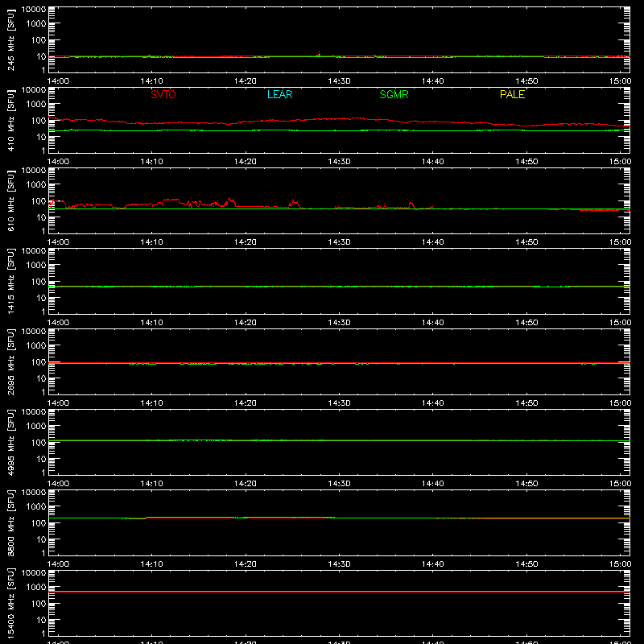Click 14:40 label below the 410 MHz plot

433,162
